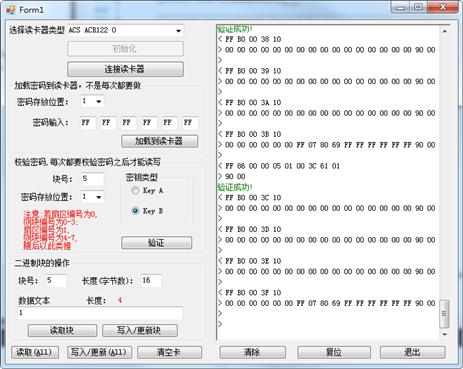
Task: Open the reader type dropdown ACS ACR122
Action: pyautogui.click(x=125, y=30)
